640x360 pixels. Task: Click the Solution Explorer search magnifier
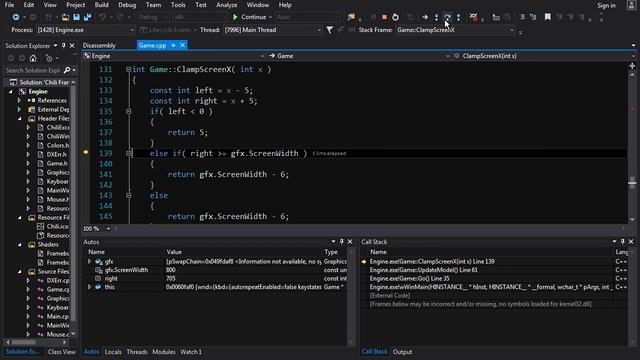coord(67,70)
